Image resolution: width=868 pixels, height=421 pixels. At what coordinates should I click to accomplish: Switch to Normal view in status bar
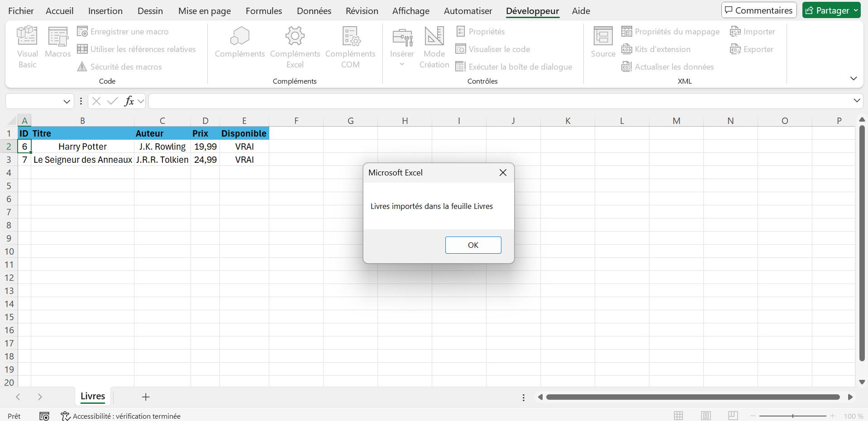[678, 416]
